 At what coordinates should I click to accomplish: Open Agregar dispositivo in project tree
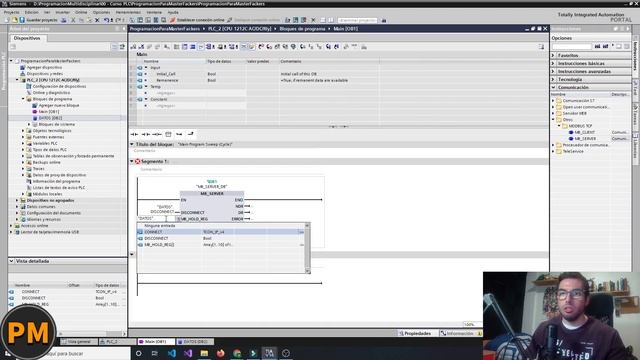[44, 67]
